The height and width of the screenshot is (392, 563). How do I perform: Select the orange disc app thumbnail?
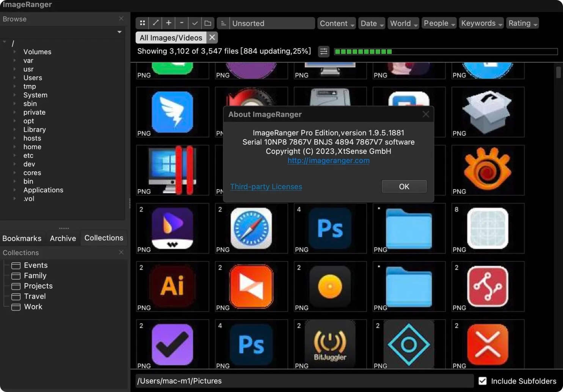[330, 286]
